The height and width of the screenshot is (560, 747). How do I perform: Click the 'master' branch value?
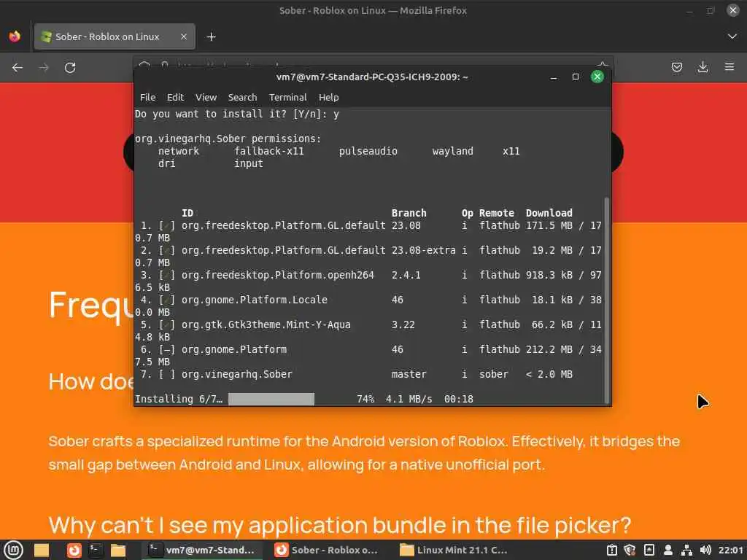pyautogui.click(x=409, y=374)
